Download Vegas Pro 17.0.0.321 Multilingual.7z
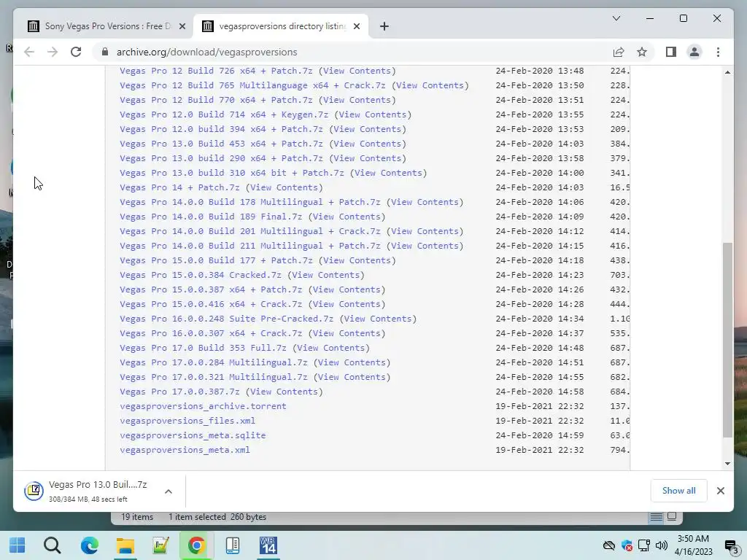Viewport: 747px width, 560px height. pos(214,377)
